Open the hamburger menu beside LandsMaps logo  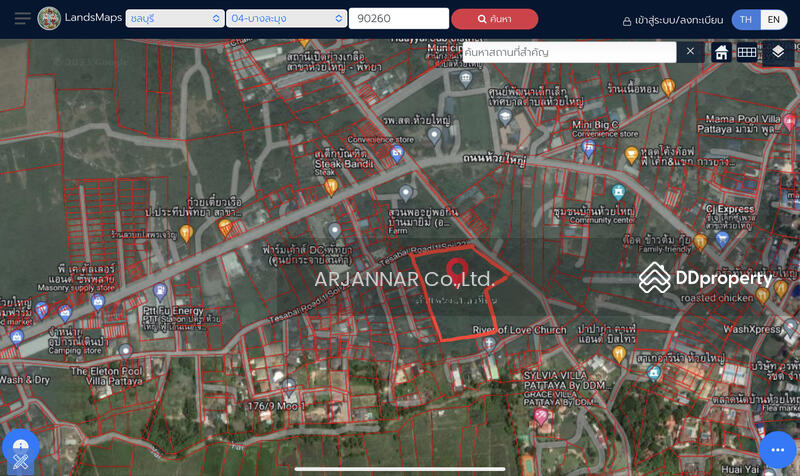coord(22,18)
